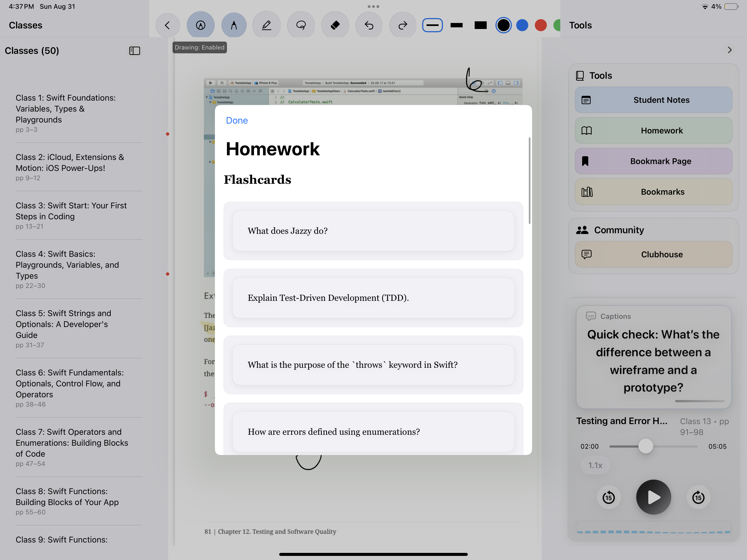The image size is (747, 560).
Task: Expand the 'What does Jazzy do?' flashcard
Action: (373, 231)
